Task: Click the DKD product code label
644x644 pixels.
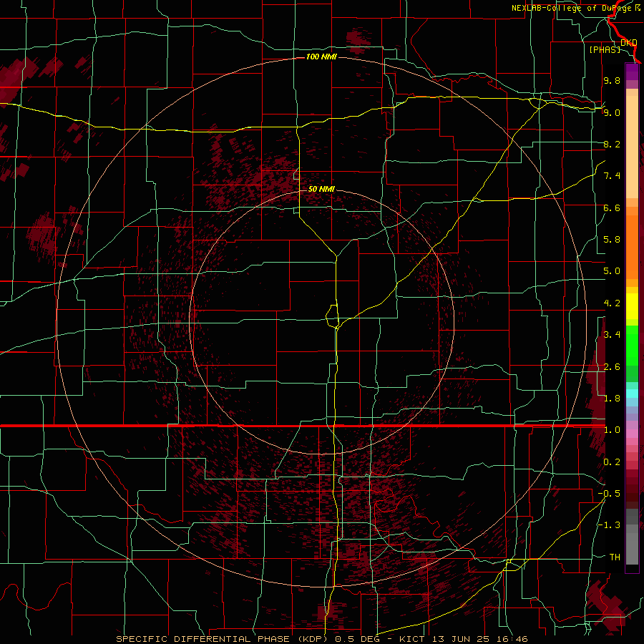Action: pyautogui.click(x=629, y=43)
